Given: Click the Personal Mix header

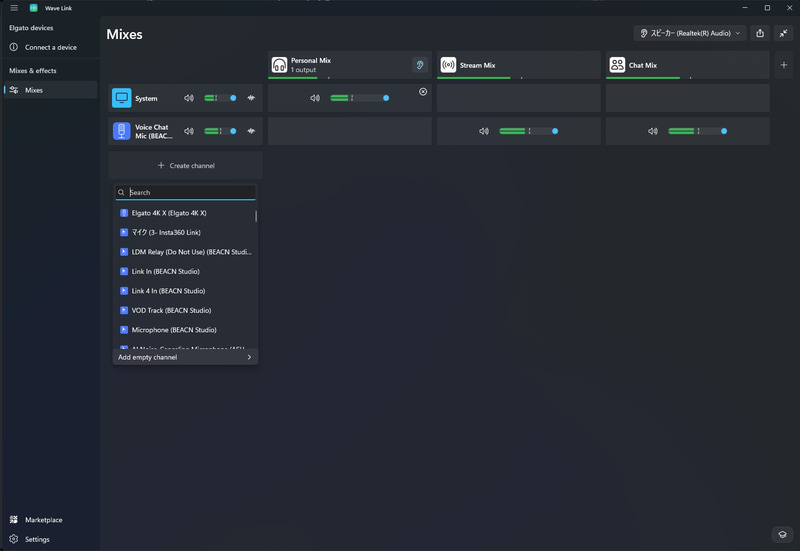Looking at the screenshot, I should pyautogui.click(x=349, y=65).
